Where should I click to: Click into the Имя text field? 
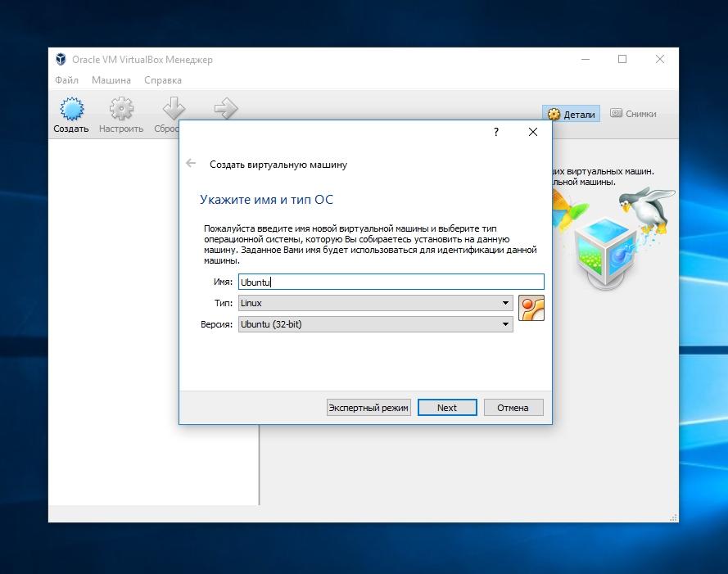point(391,282)
